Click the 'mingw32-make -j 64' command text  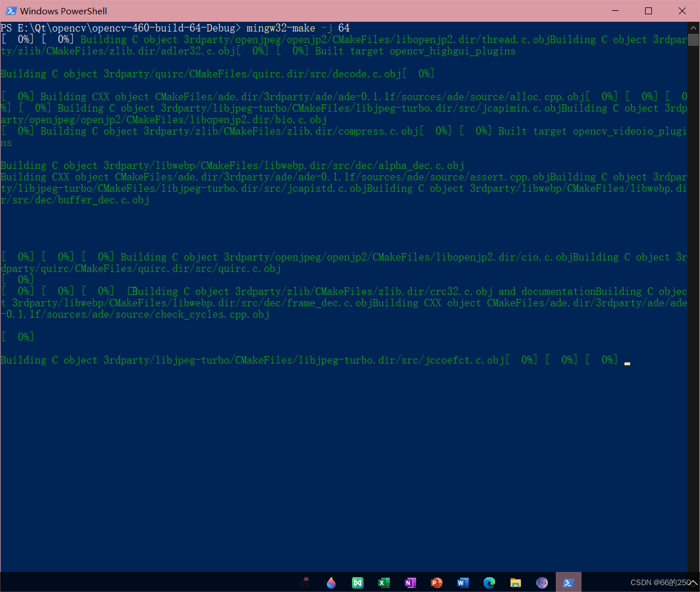298,28
